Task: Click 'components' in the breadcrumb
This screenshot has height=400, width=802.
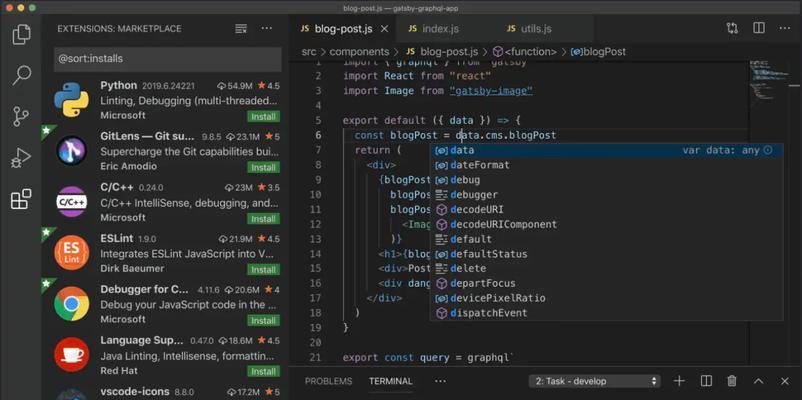Action: (359, 52)
